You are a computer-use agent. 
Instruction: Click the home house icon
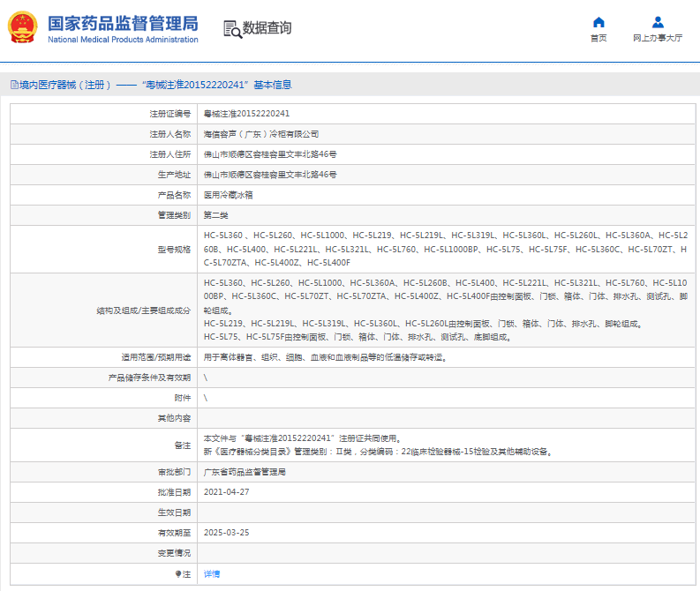598,22
